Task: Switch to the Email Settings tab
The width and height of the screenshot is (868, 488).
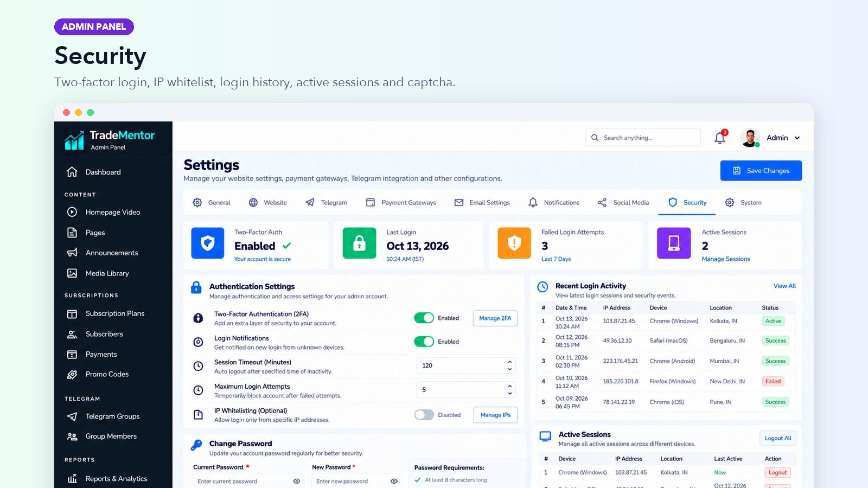Action: 482,202
